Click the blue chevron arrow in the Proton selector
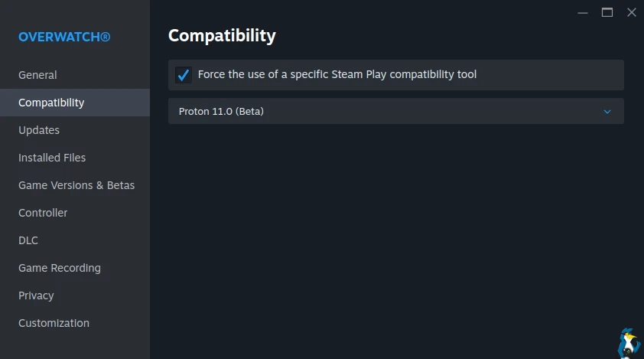 tap(607, 111)
